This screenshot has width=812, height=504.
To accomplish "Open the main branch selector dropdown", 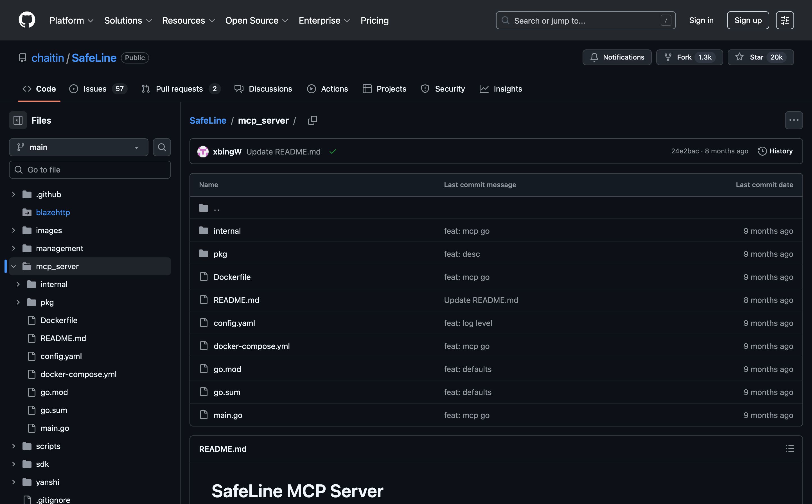I will tap(79, 147).
